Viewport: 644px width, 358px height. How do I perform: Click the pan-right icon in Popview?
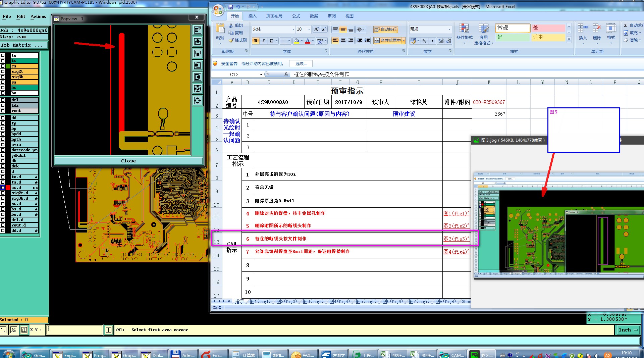coord(198,77)
